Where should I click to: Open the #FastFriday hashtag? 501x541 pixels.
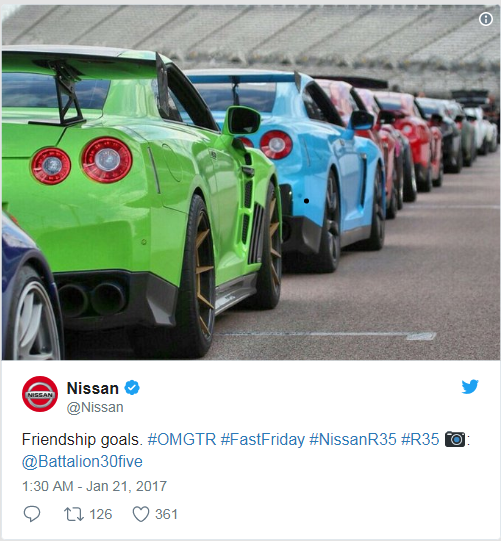click(263, 440)
